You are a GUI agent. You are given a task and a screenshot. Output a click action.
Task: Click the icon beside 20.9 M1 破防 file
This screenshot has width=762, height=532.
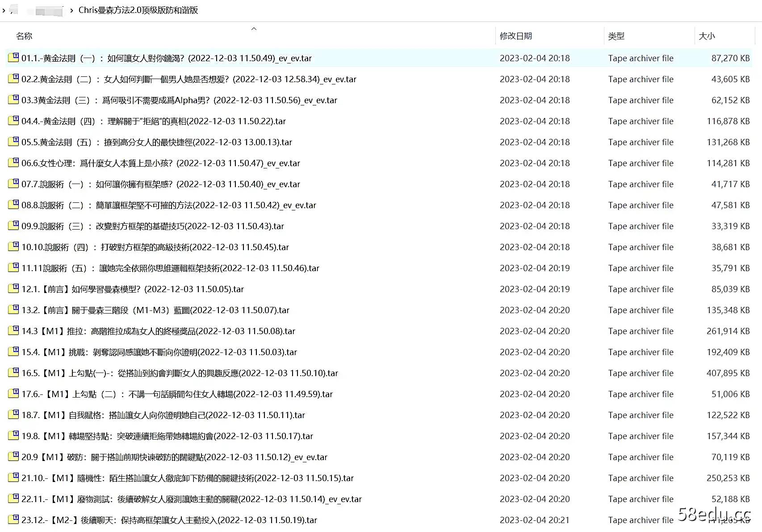click(x=13, y=457)
